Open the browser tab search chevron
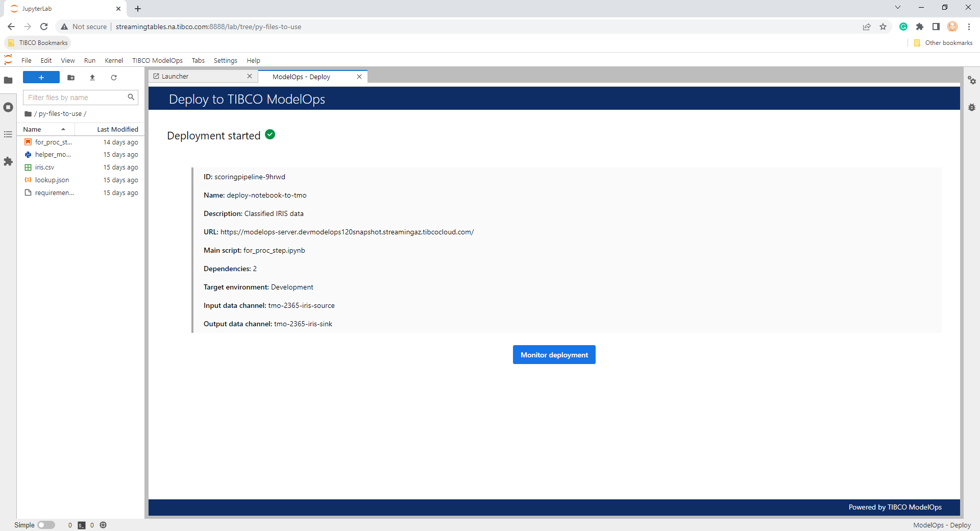Screen dimensions: 980x531 898,8
